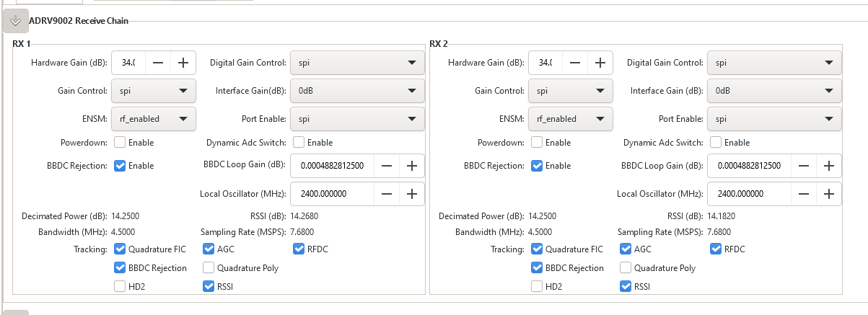Increase RX 1 BBDC Loop Gain
Image resolution: width=868 pixels, height=315 pixels.
412,166
